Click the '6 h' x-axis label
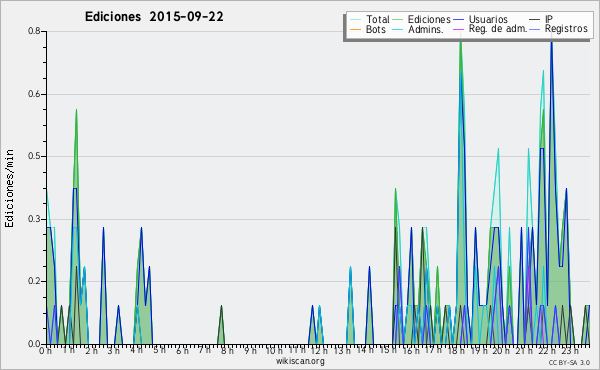The image size is (600, 370). coord(182,351)
